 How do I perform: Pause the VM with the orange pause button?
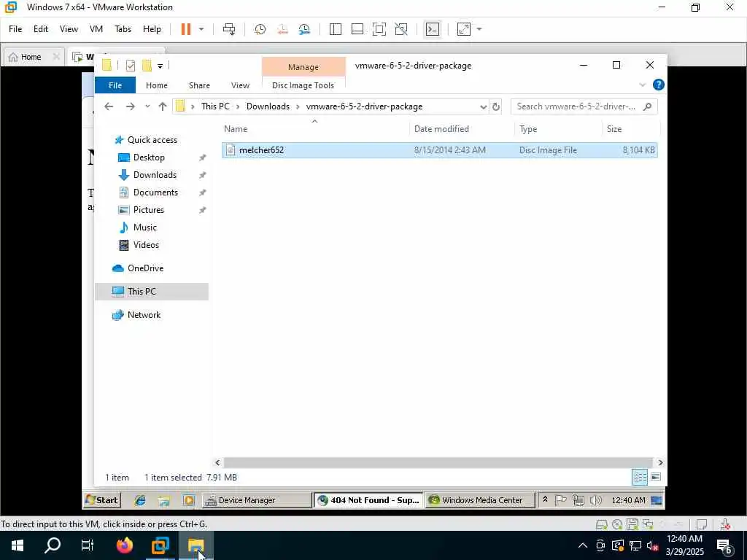[186, 29]
